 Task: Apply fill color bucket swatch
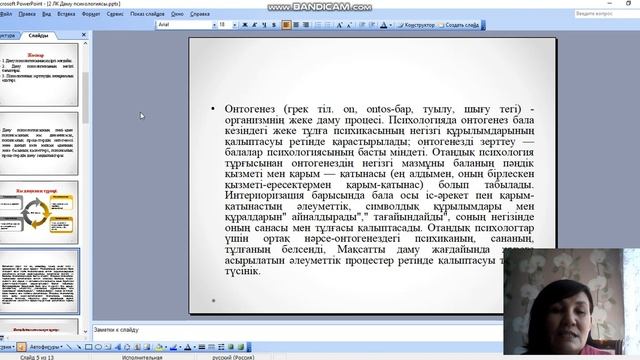pos(159,347)
